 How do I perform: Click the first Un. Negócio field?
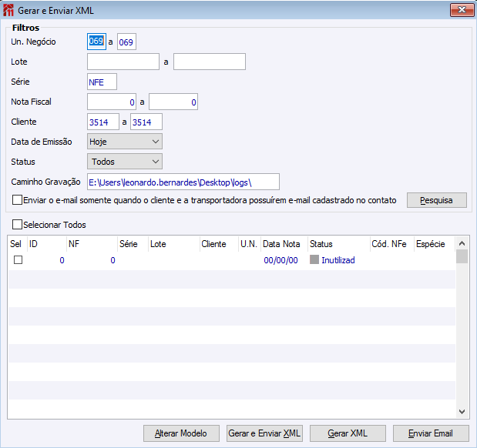coord(96,42)
